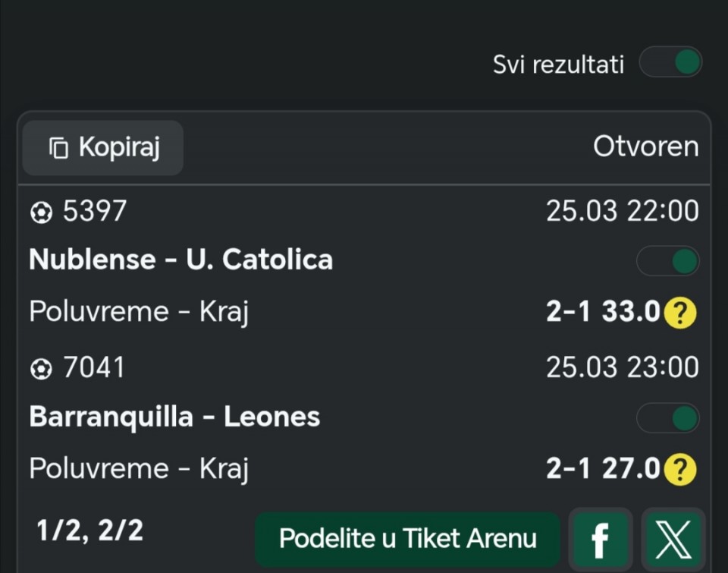Share the ticket on Facebook

coord(600,539)
